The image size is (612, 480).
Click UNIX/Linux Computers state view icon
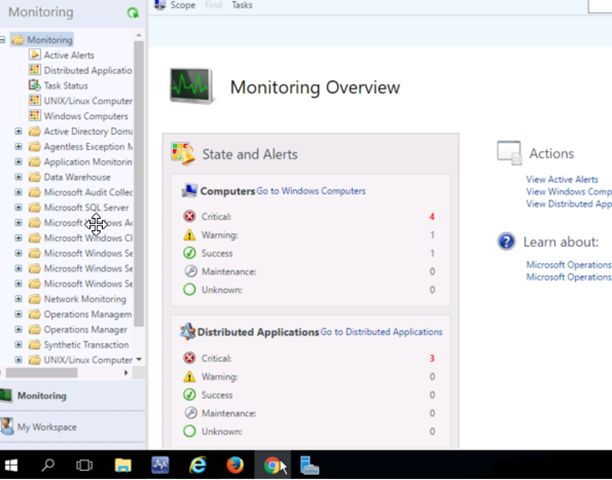(x=34, y=100)
